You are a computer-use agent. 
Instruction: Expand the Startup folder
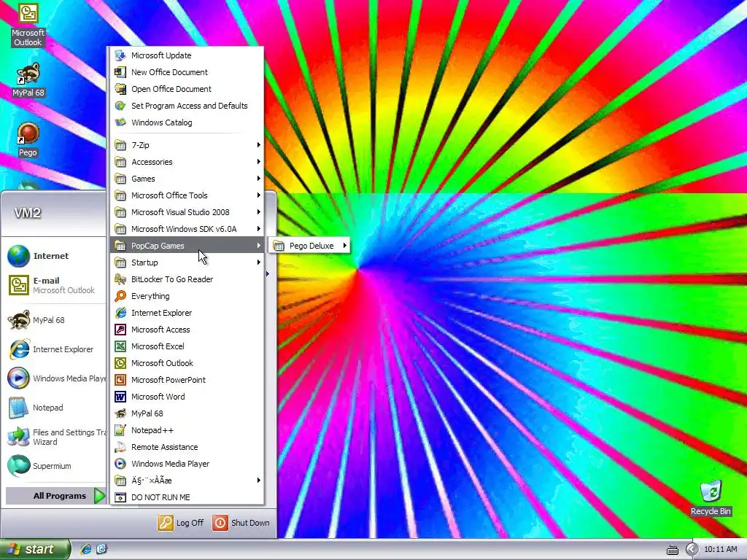186,262
